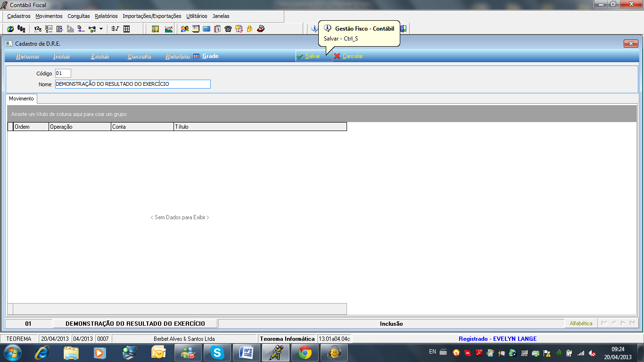Click the blue calculator toolbar icon
The width and height of the screenshot is (644, 362).
click(206, 29)
